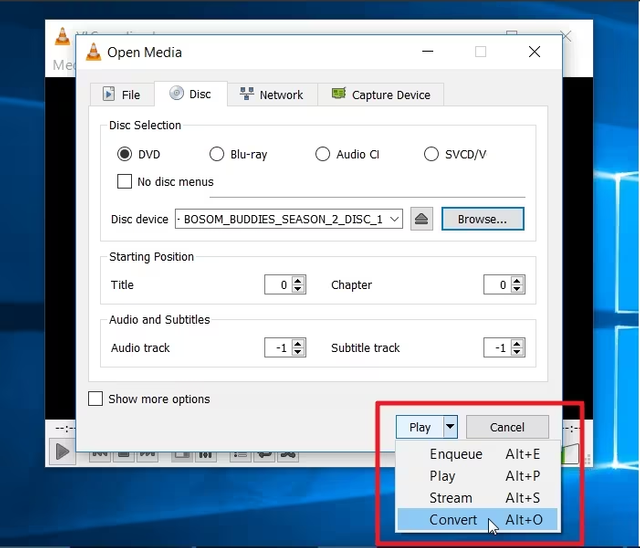Screen dimensions: 640x548
Task: Increase the Chapter value with up arrow
Action: pos(517,280)
